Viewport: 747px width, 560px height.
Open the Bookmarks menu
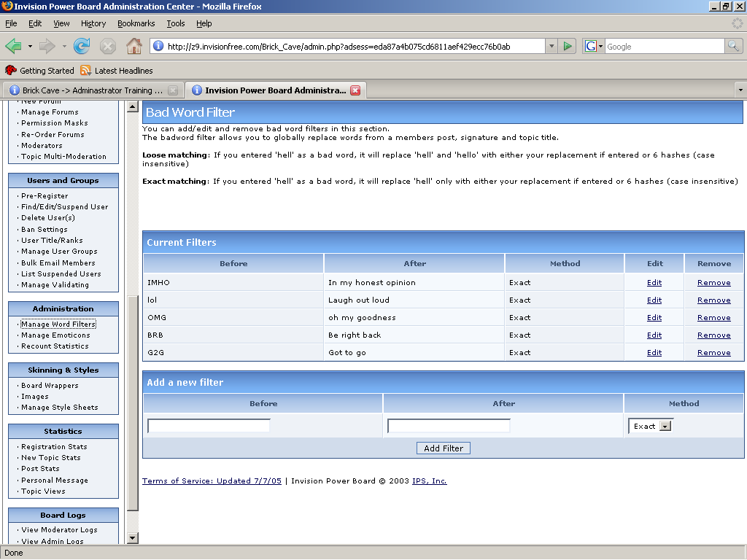[x=136, y=23]
